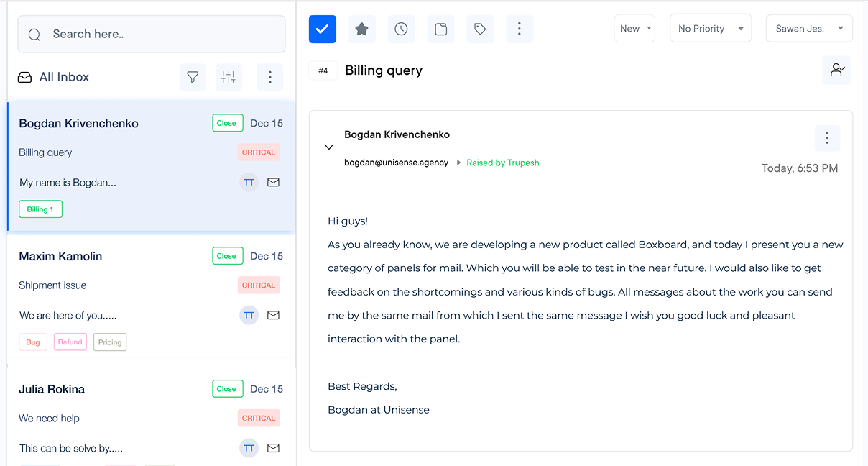
Task: Open the inbox list three-dot menu
Action: point(269,77)
